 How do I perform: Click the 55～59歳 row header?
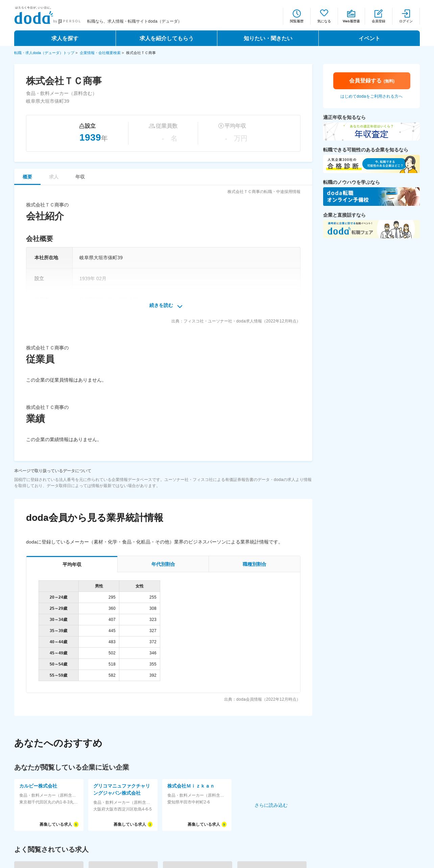tap(58, 675)
